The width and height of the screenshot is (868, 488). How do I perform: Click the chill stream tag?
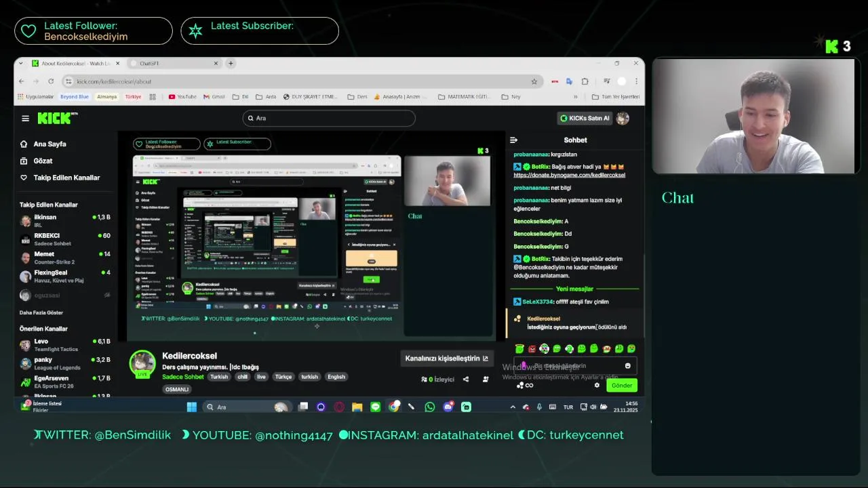[242, 377]
